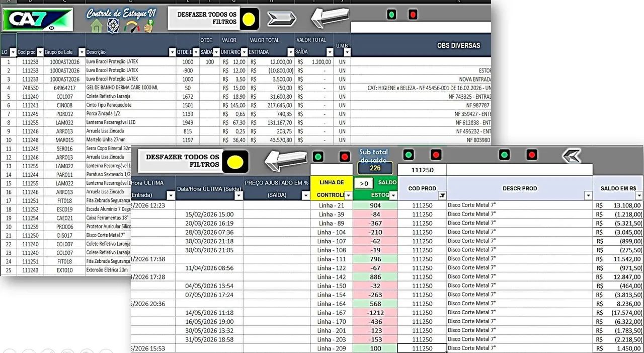644x353 pixels.
Task: Click the filtered funnel icon on COD PROD
Action: pyautogui.click(x=442, y=195)
